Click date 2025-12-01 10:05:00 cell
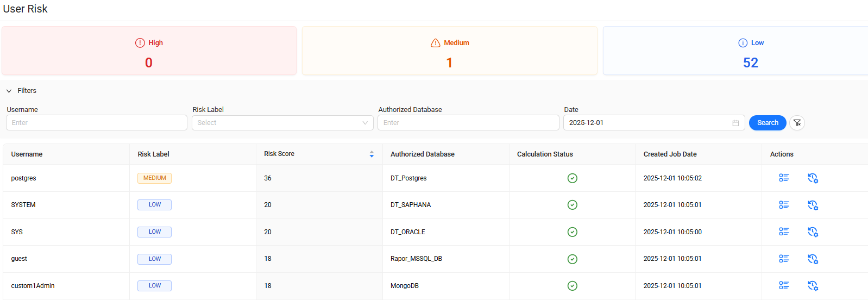This screenshot has width=868, height=300. [672, 232]
